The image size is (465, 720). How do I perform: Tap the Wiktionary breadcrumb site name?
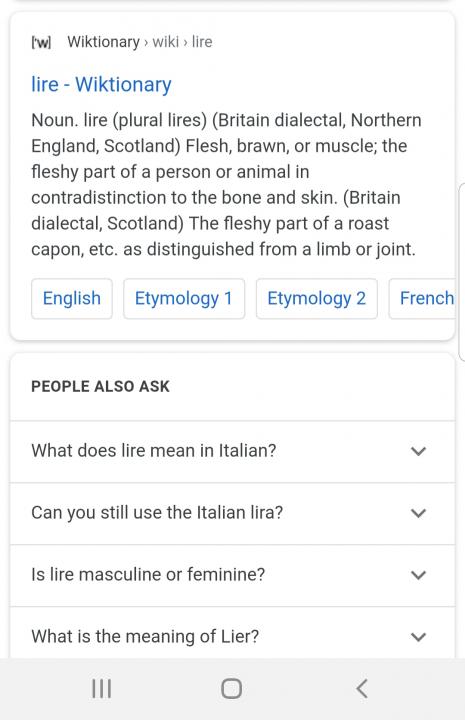[x=103, y=42]
